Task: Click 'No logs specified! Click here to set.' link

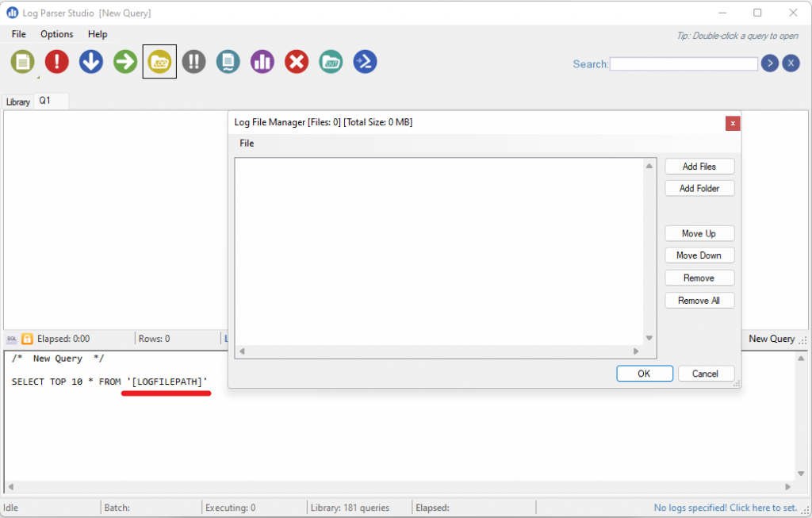Action: (725, 508)
